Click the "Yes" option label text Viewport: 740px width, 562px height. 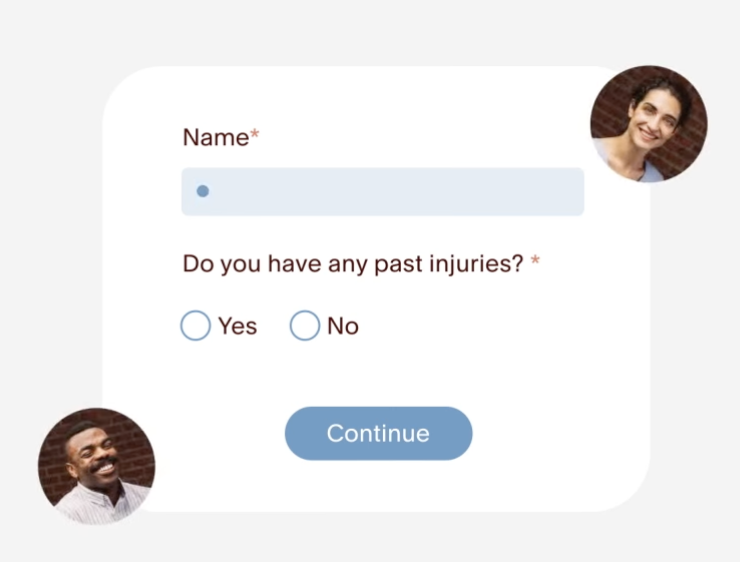[x=238, y=327]
